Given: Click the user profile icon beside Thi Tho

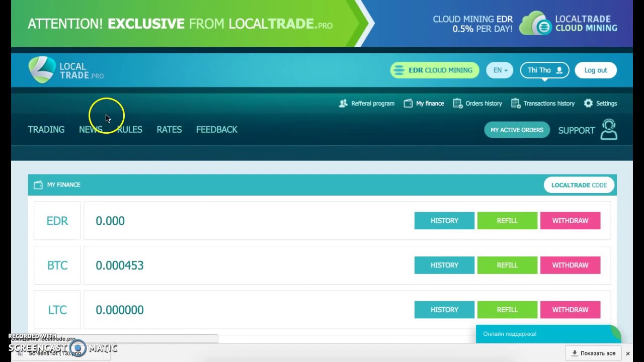Looking at the screenshot, I should (559, 70).
